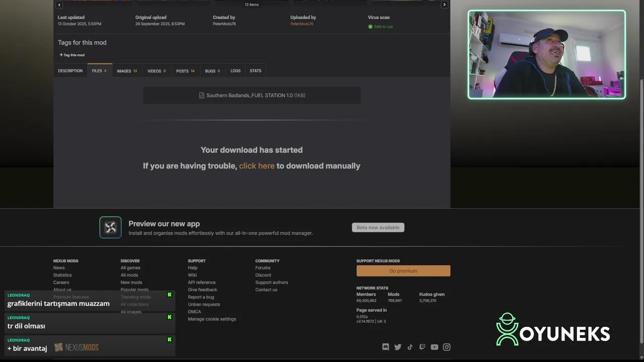Click the 'Tags for this mod' heading
Screen dimensions: 644x362
(82, 43)
